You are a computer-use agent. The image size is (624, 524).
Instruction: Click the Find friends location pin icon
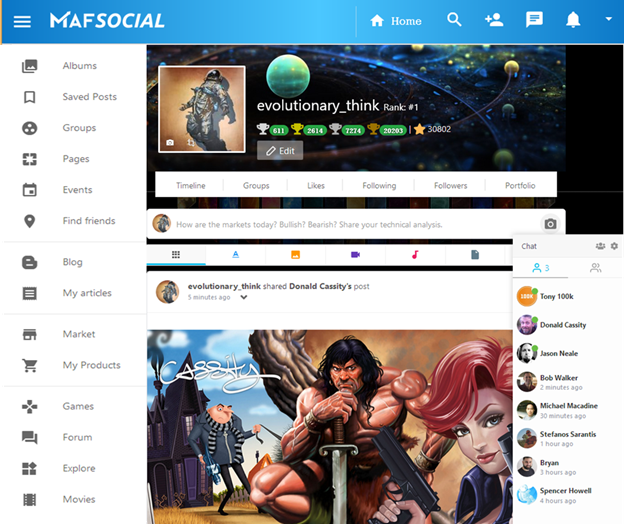click(29, 221)
